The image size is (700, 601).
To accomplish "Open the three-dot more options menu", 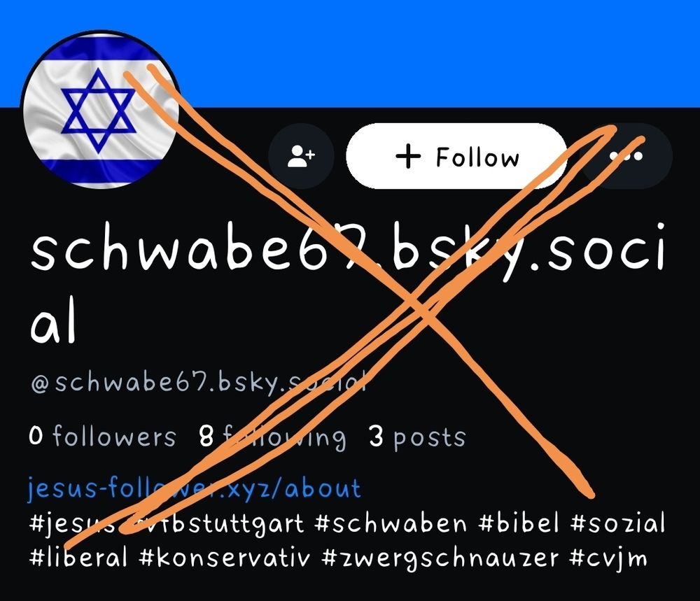I will point(626,156).
